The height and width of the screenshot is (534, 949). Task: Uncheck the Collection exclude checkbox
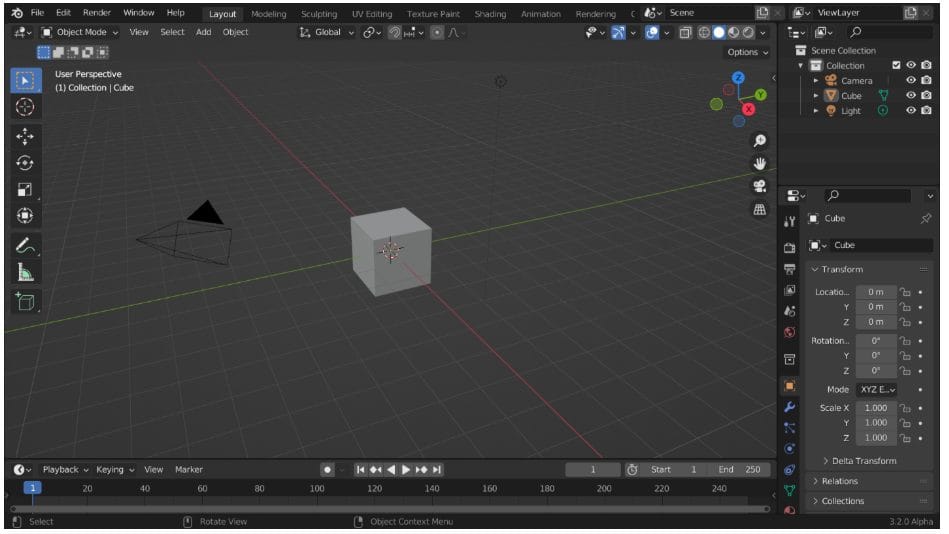tap(896, 66)
